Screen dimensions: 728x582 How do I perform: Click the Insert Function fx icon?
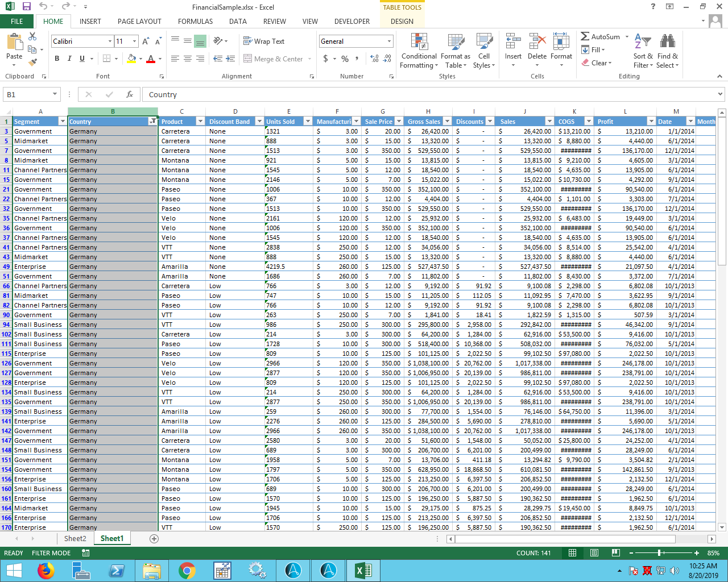point(130,94)
